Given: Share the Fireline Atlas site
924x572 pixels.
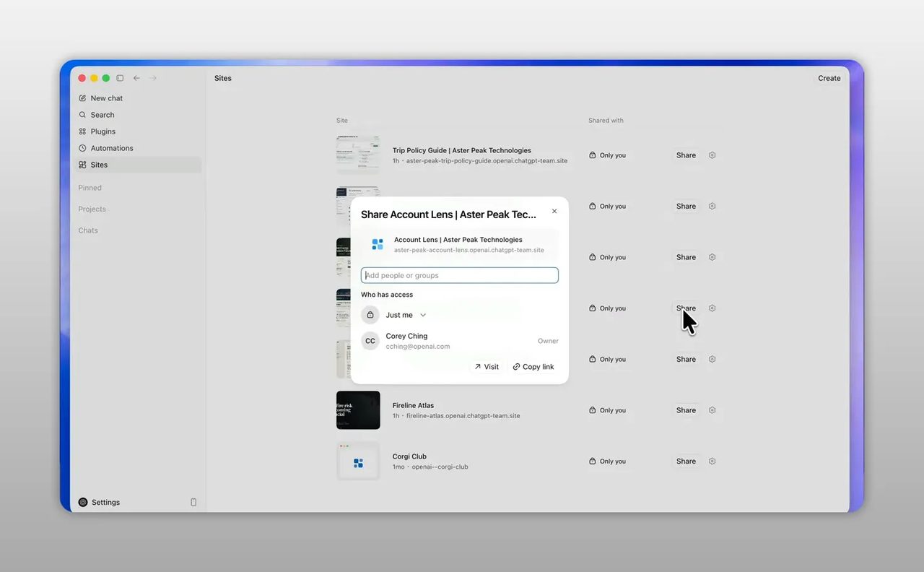Looking at the screenshot, I should coord(686,410).
